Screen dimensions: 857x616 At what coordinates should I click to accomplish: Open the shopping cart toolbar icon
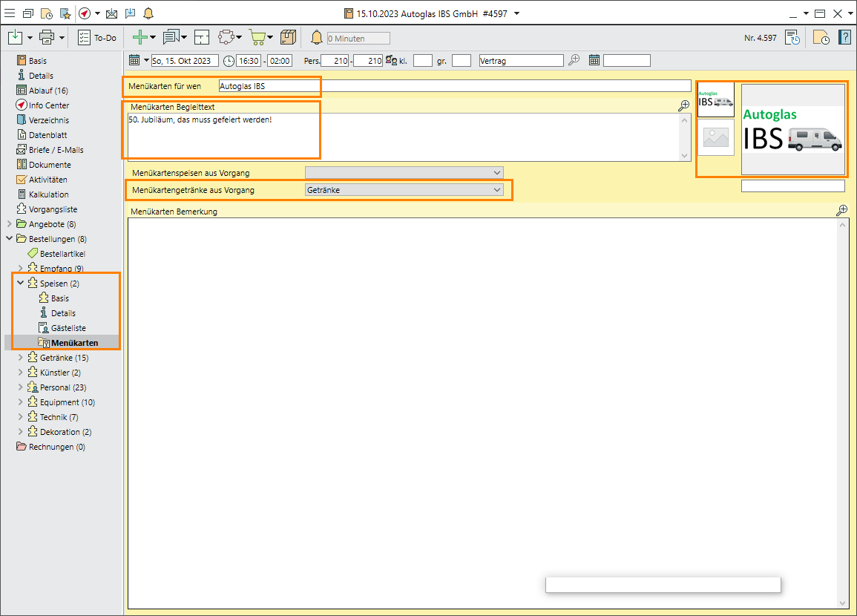click(x=257, y=37)
